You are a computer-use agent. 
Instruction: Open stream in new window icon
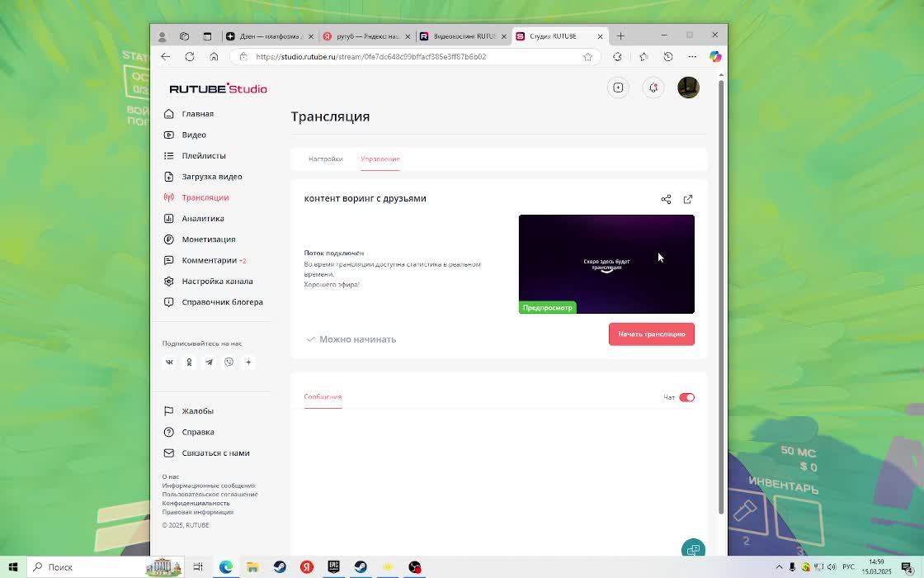pyautogui.click(x=688, y=199)
